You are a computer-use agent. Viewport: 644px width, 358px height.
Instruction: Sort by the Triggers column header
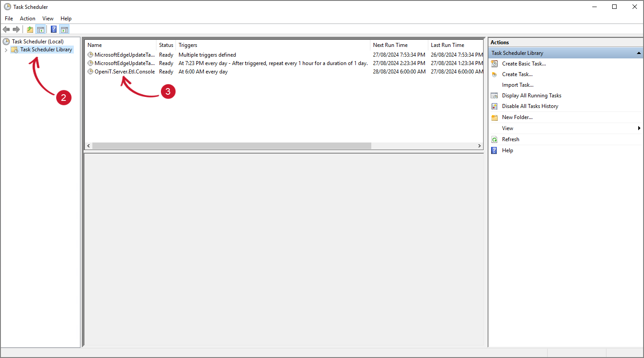point(273,45)
